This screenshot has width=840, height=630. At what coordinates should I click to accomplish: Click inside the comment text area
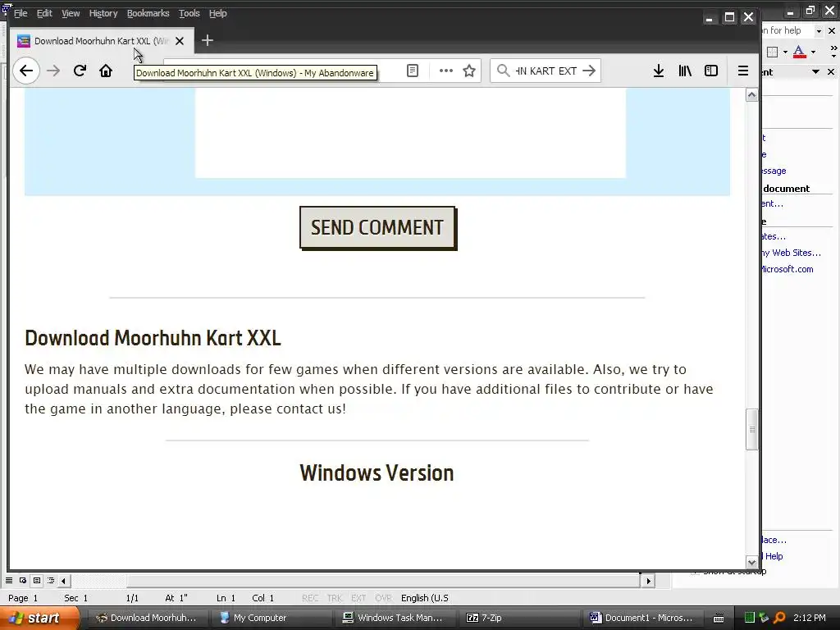point(410,133)
